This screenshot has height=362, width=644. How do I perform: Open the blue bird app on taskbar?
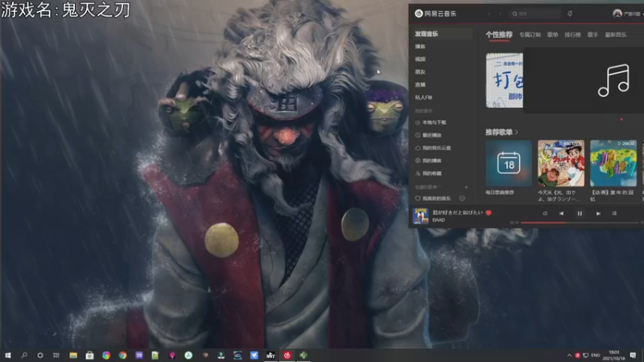pos(254,355)
